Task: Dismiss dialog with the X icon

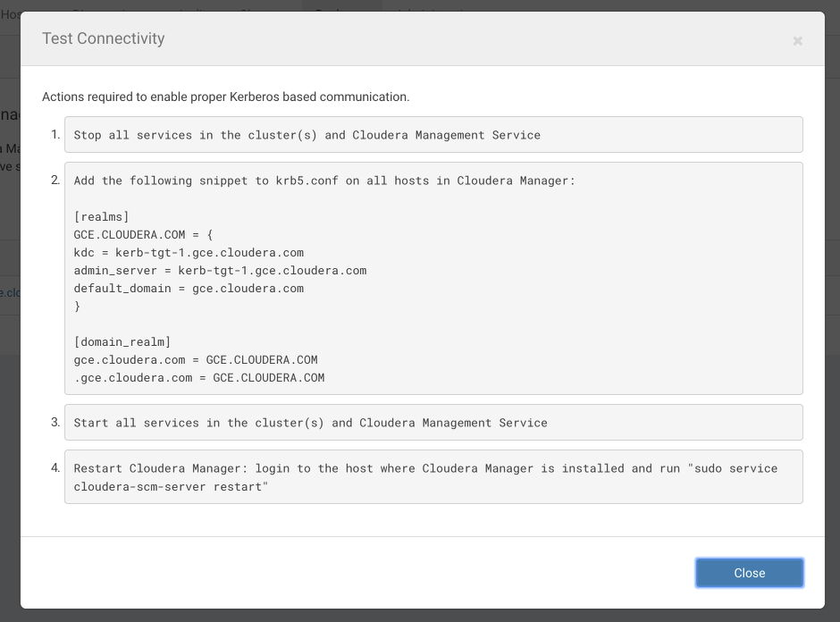Action: (x=797, y=40)
